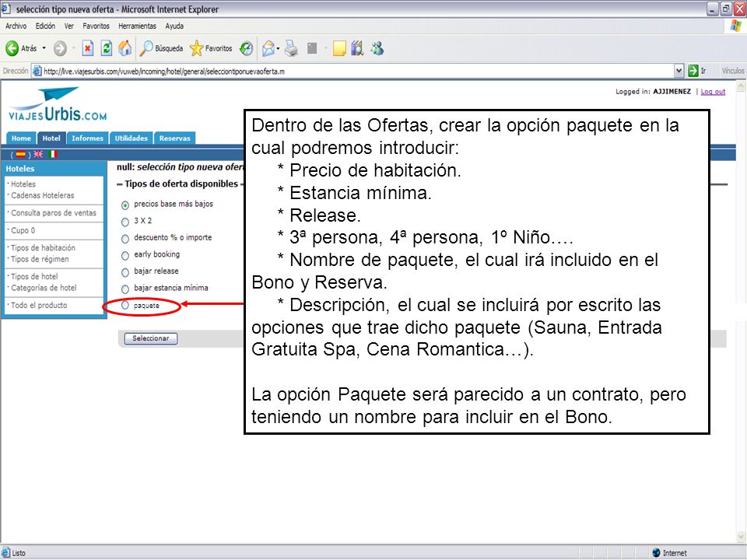Launch the Messenger toolbar icon

click(x=377, y=48)
